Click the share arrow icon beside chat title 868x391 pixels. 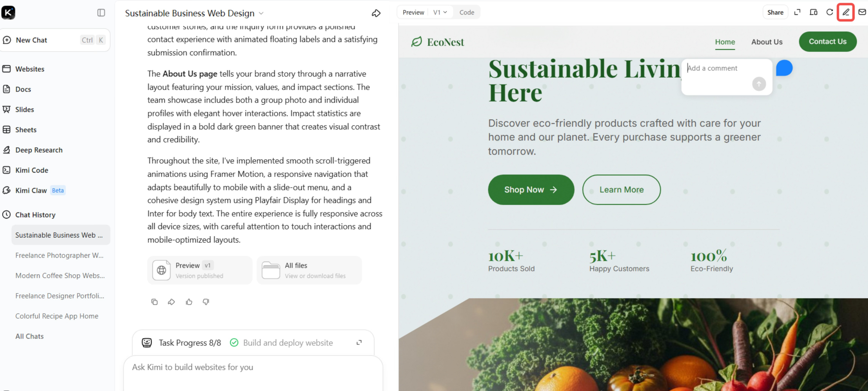[376, 13]
